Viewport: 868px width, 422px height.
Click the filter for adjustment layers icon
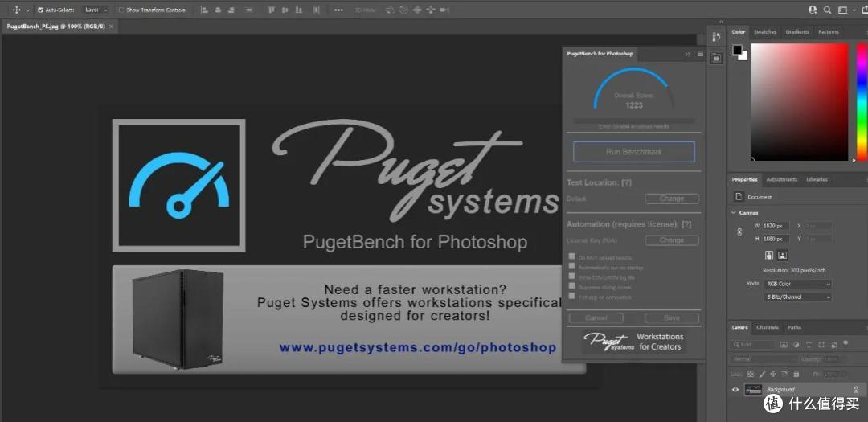(796, 345)
